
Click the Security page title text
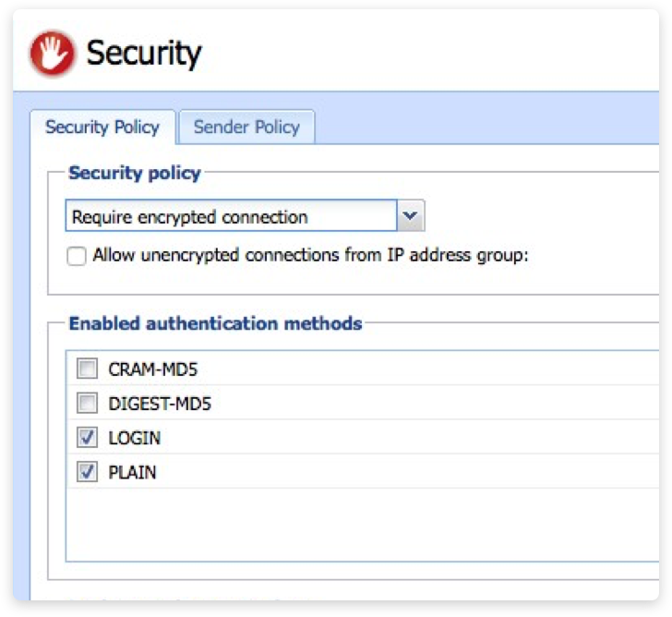point(143,54)
